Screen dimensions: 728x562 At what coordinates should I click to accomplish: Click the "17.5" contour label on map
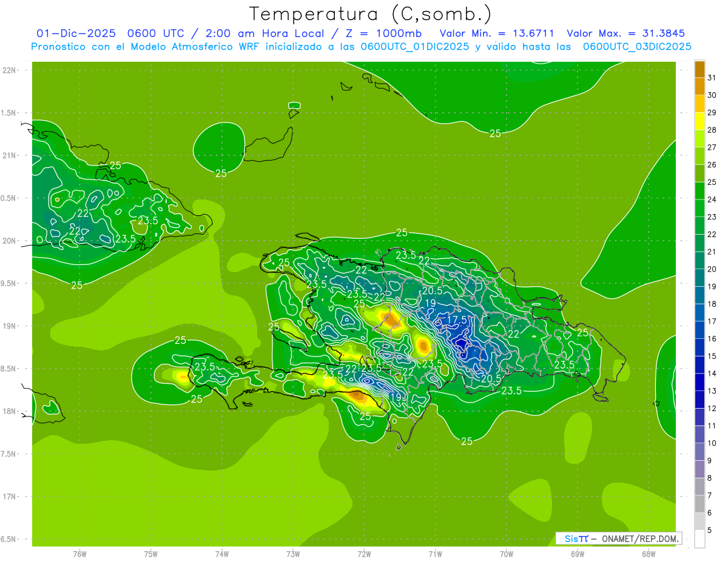pyautogui.click(x=457, y=319)
